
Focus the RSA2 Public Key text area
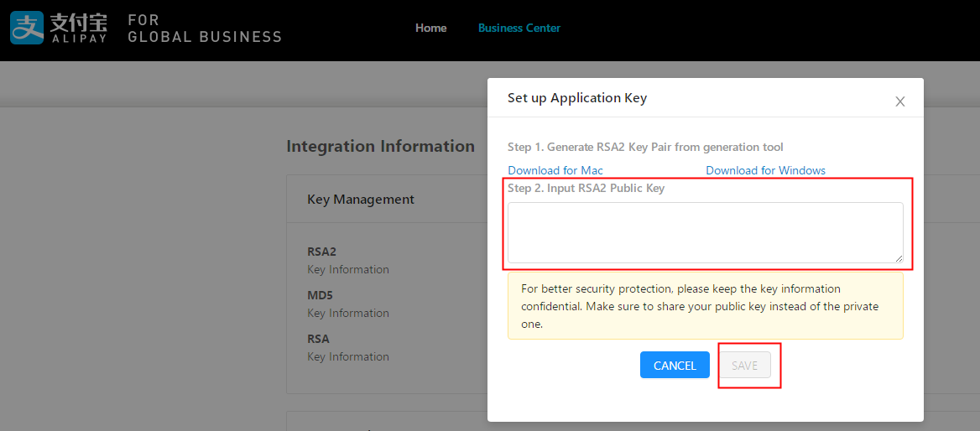705,232
